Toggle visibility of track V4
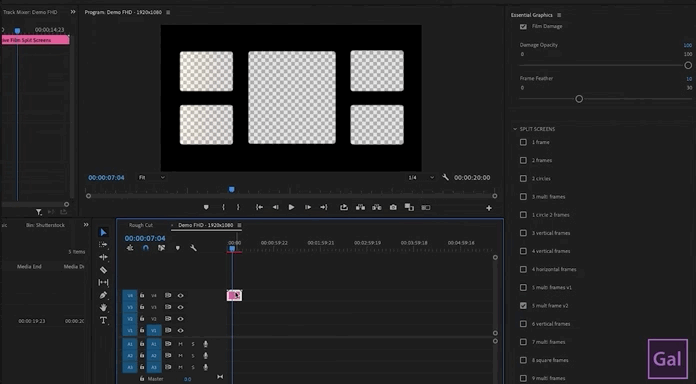696x384 pixels. (181, 295)
